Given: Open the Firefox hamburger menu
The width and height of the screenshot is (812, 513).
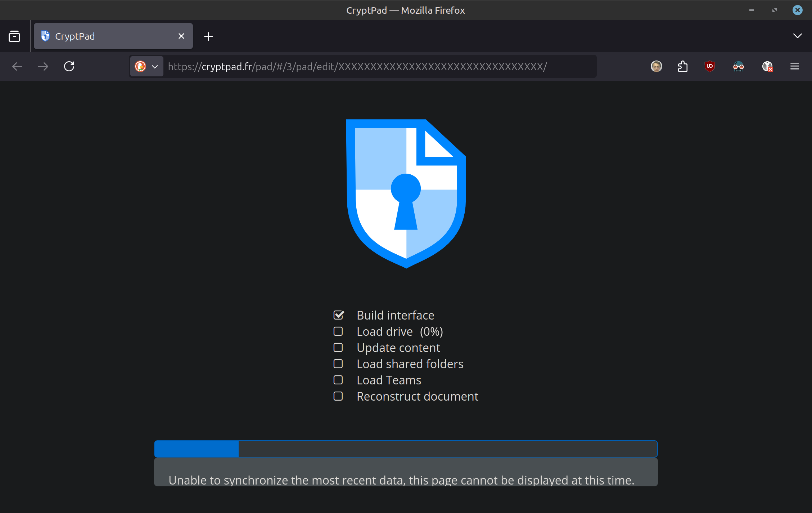Looking at the screenshot, I should (795, 66).
